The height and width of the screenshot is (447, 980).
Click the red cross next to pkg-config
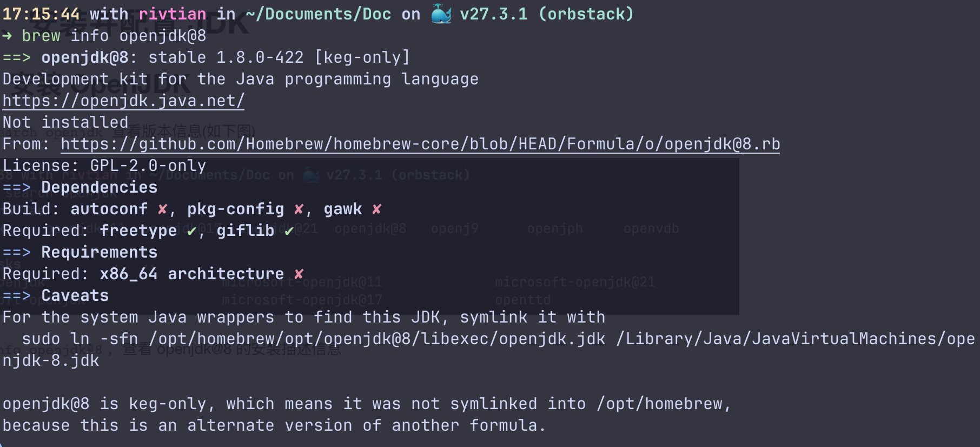[299, 209]
